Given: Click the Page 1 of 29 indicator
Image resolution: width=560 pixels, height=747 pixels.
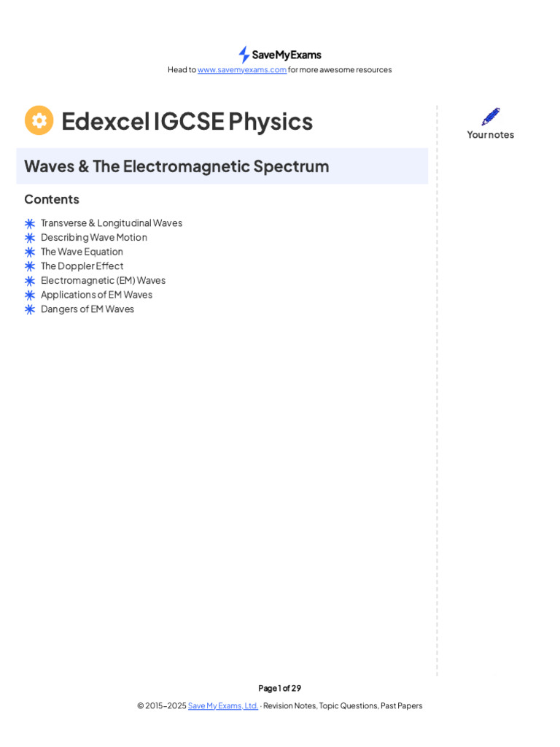Looking at the screenshot, I should pos(279,688).
